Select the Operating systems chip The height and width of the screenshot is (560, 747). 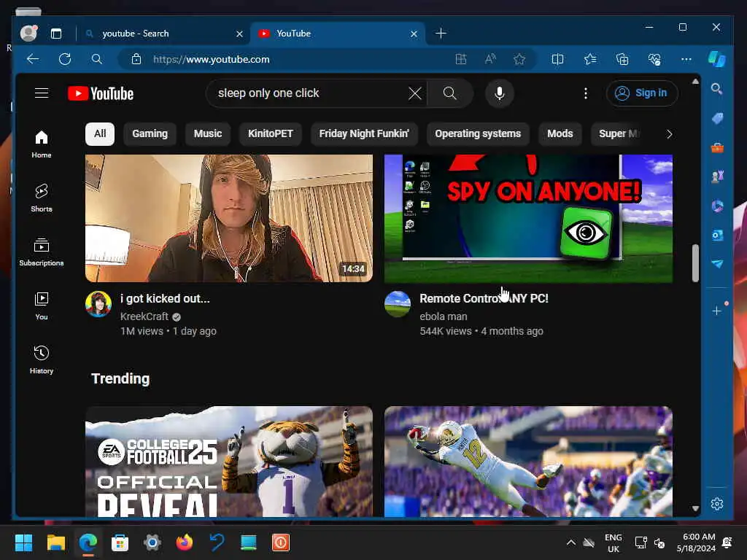[478, 134]
